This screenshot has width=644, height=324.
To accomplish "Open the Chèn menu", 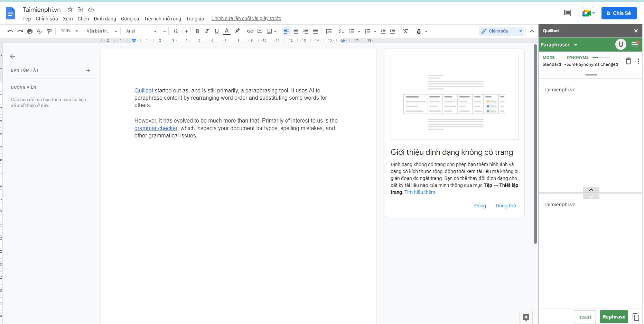I will [x=83, y=19].
